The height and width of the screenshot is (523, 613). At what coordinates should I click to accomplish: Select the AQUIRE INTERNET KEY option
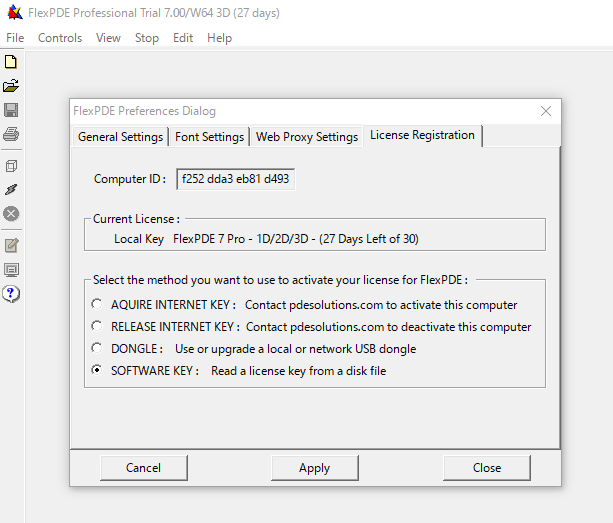click(96, 304)
